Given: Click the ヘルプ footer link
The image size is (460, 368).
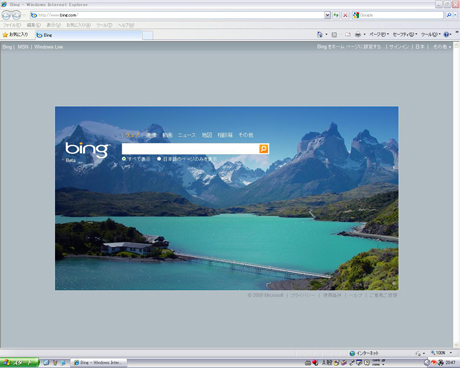Looking at the screenshot, I should click(x=355, y=295).
